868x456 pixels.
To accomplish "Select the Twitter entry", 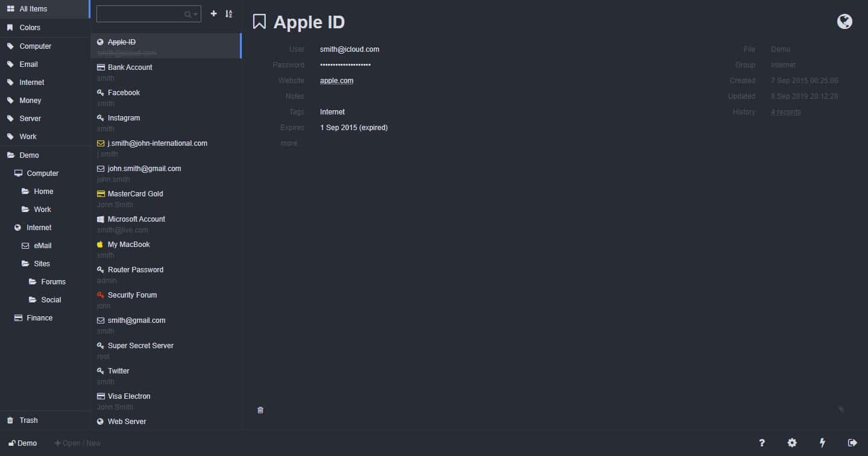I will point(166,375).
